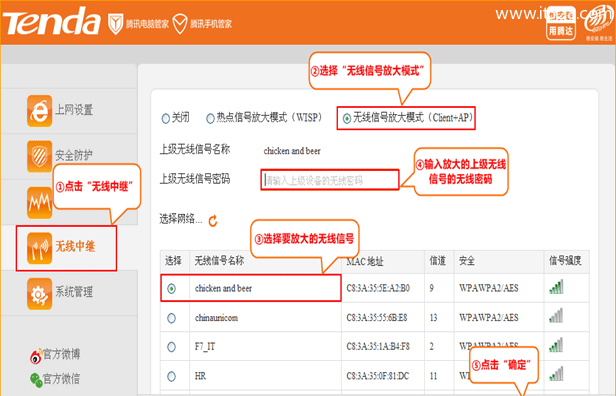Open 系统管理 menu item
Viewport: 616px width, 396px height.
pyautogui.click(x=74, y=292)
